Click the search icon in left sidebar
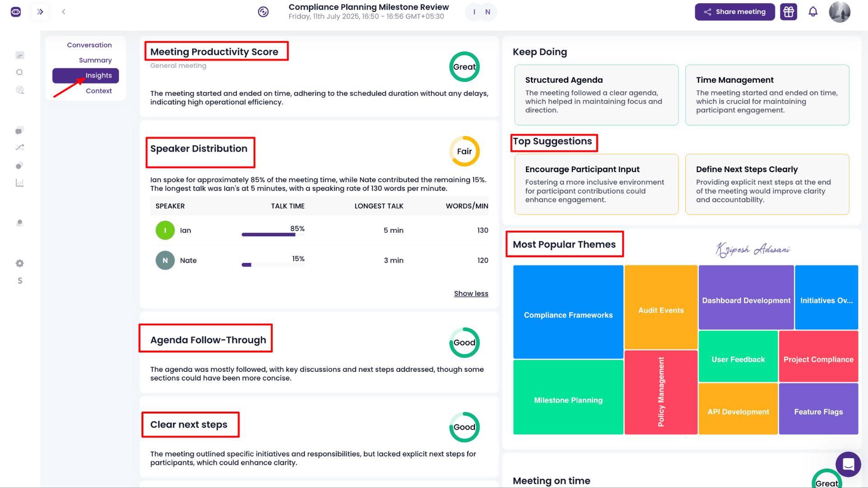Screen dimensions: 868x488 point(19,72)
